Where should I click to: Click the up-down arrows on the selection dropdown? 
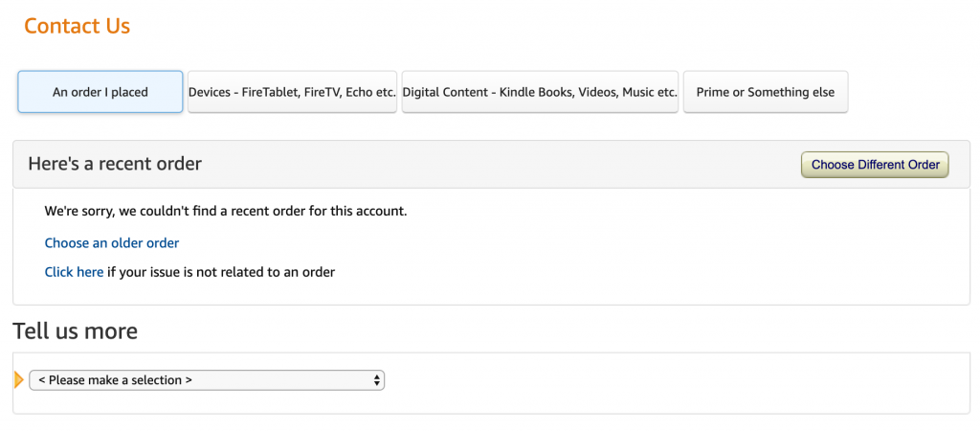(x=376, y=380)
